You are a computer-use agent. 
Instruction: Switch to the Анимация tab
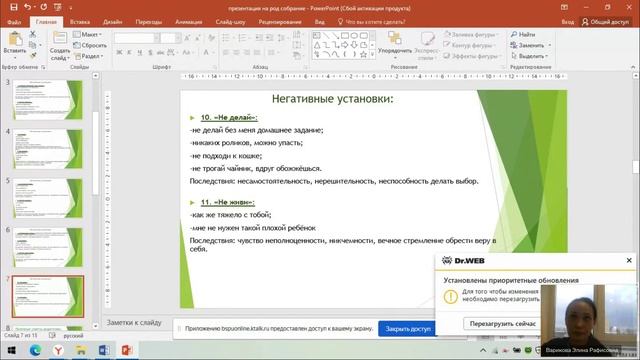189,22
